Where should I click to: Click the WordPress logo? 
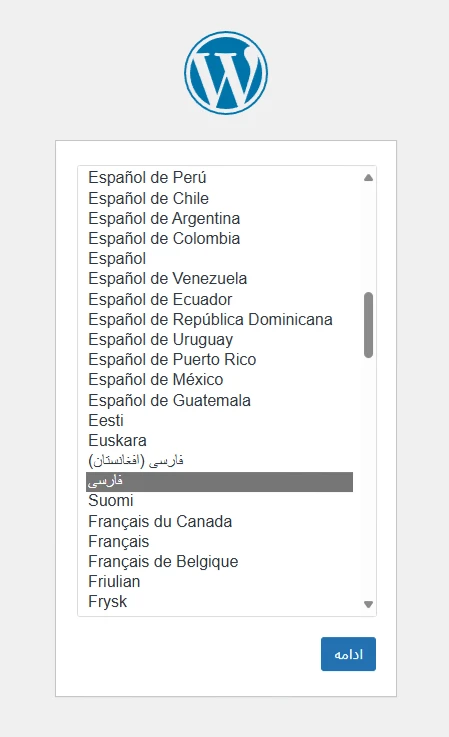(226, 73)
